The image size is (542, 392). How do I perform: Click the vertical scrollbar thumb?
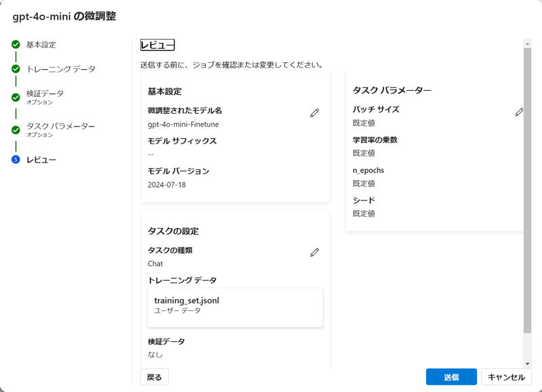click(527, 191)
